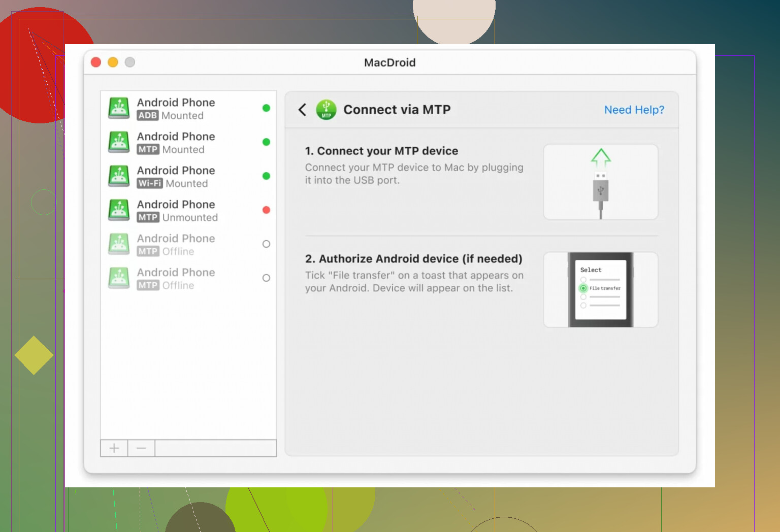Screen dimensions: 780x532
Task: Minimize the MacDroid window with the yellow button
Action: pos(113,62)
